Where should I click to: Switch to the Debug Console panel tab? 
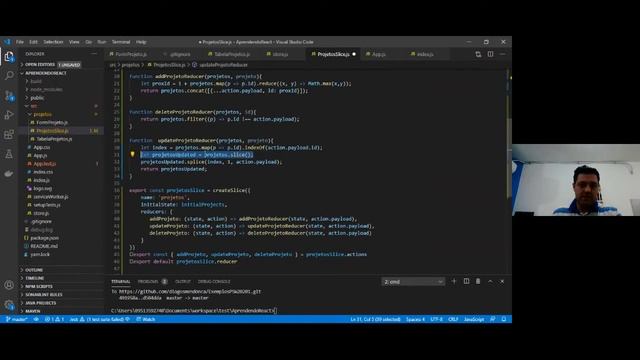(214, 282)
